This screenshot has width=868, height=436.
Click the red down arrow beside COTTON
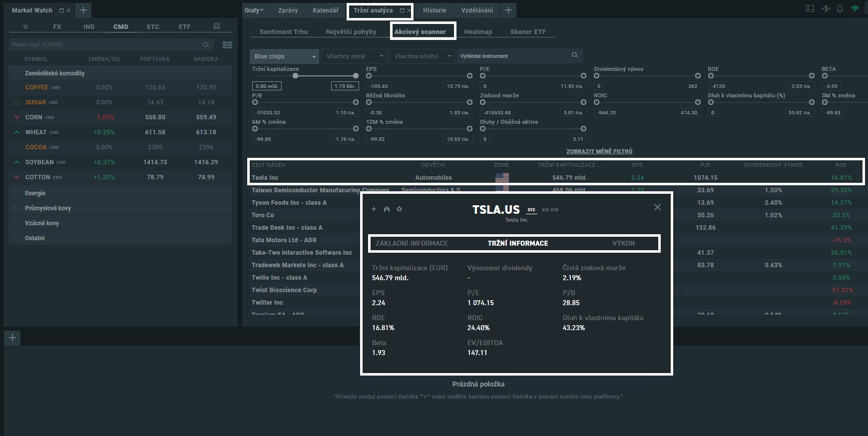click(17, 177)
